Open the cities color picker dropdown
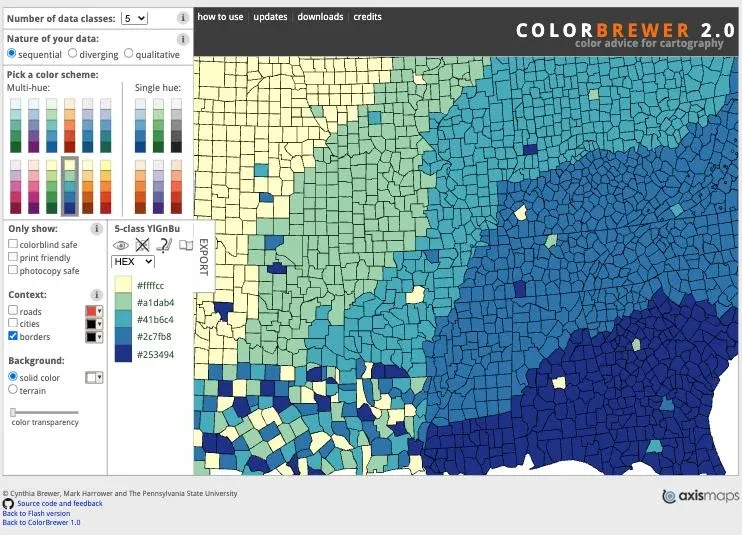 click(x=94, y=324)
